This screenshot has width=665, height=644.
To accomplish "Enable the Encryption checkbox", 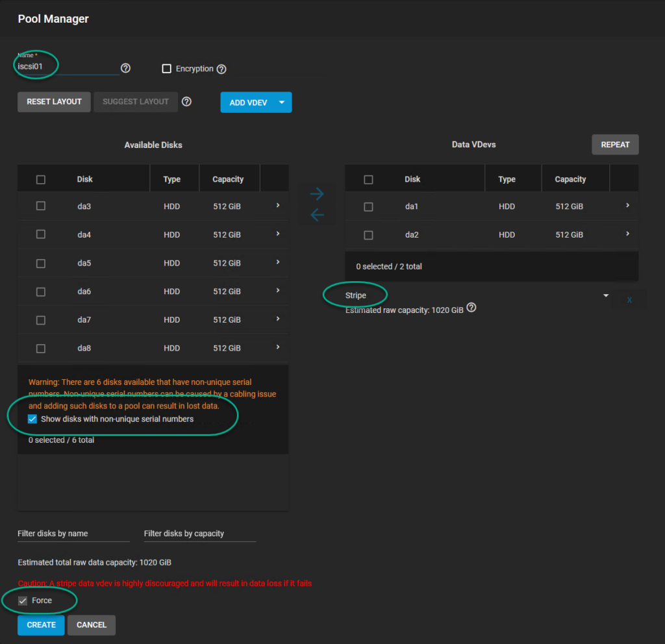I will click(x=166, y=69).
